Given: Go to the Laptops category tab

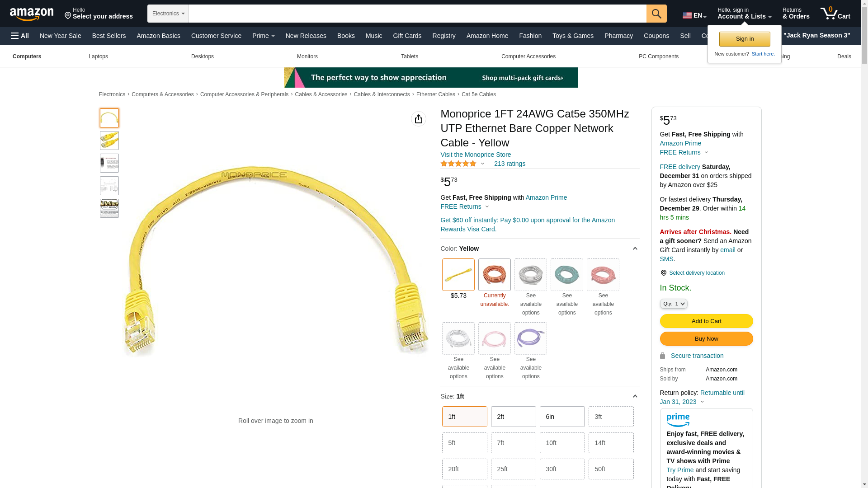Looking at the screenshot, I should click(98, 56).
